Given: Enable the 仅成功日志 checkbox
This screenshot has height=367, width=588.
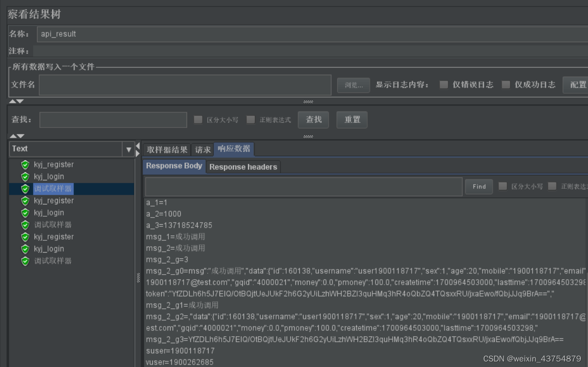Looking at the screenshot, I should click(x=506, y=85).
